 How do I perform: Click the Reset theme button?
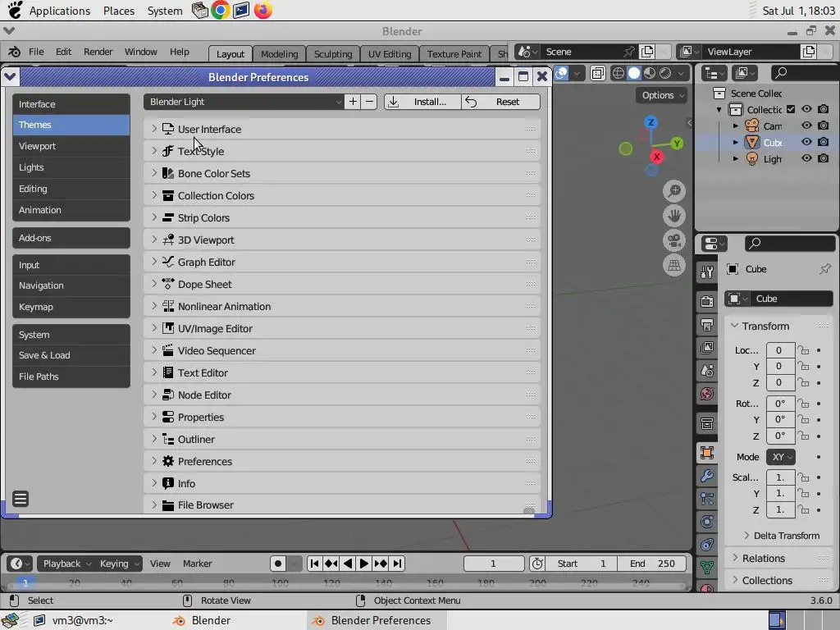point(500,102)
